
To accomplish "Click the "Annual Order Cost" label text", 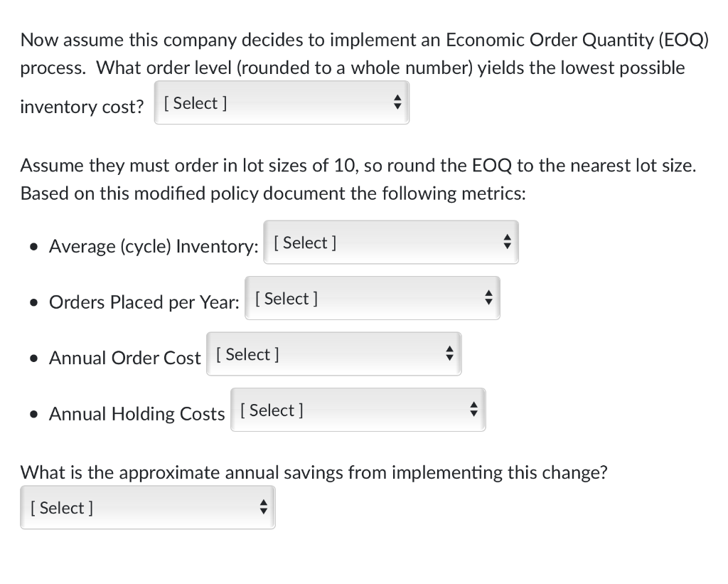I will 125,358.
